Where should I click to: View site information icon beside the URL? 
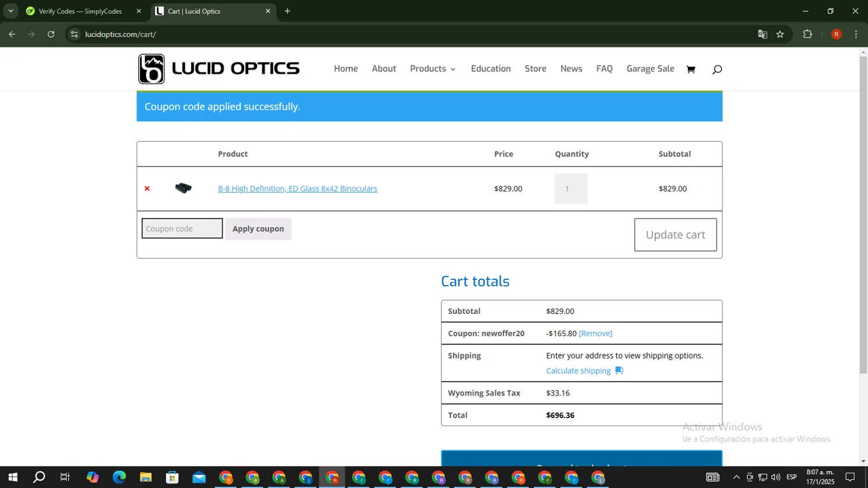[x=74, y=34]
